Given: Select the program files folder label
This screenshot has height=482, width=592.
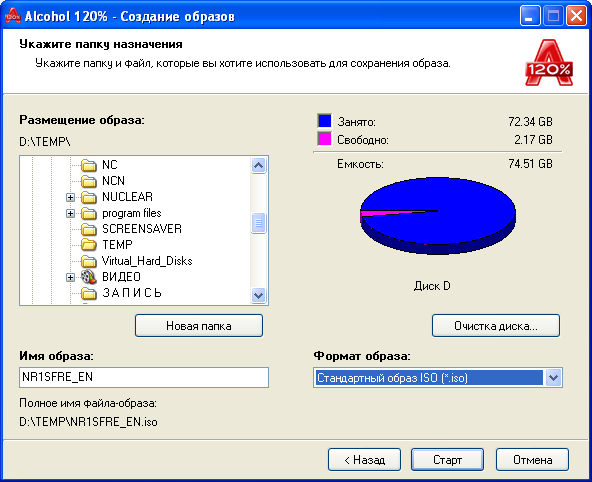Looking at the screenshot, I should click(x=132, y=213).
